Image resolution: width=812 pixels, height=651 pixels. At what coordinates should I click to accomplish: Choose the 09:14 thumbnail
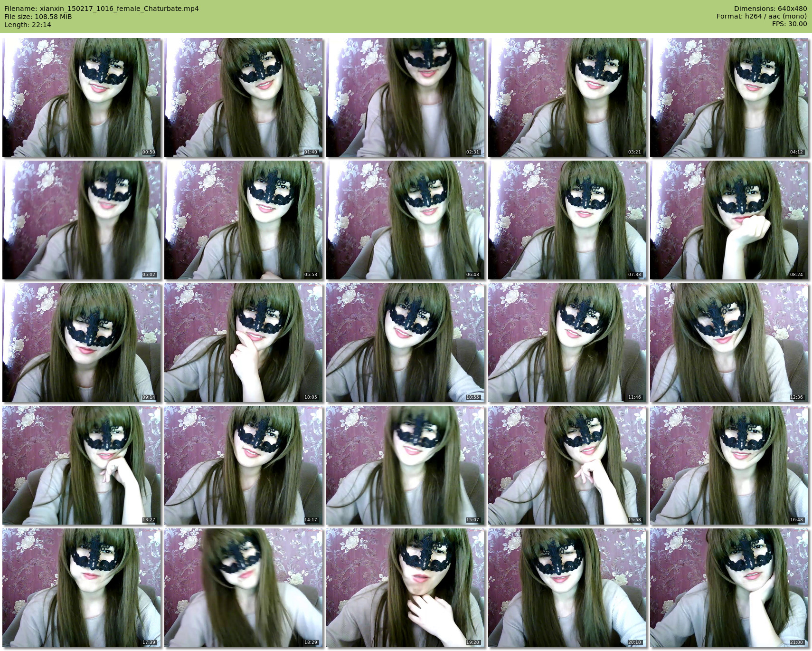82,343
